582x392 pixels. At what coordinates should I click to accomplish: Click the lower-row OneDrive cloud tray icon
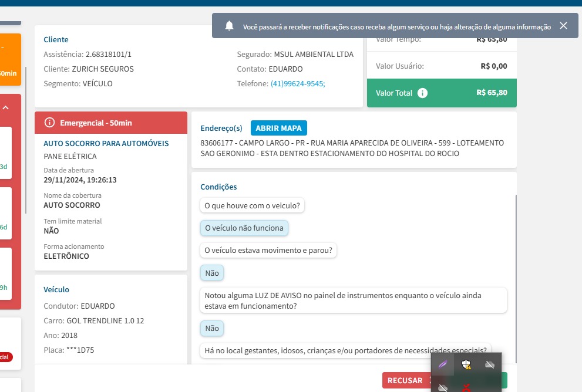442,388
